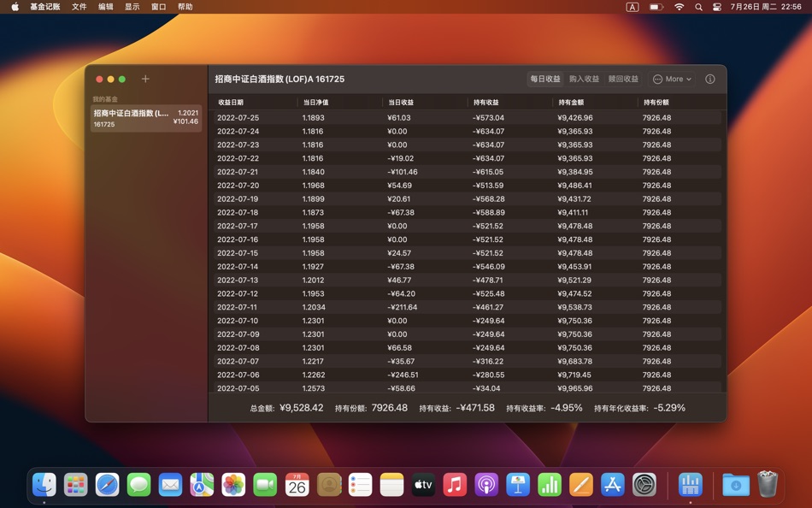The width and height of the screenshot is (812, 508).
Task: Click the 持有金额 column header
Action: coord(571,102)
